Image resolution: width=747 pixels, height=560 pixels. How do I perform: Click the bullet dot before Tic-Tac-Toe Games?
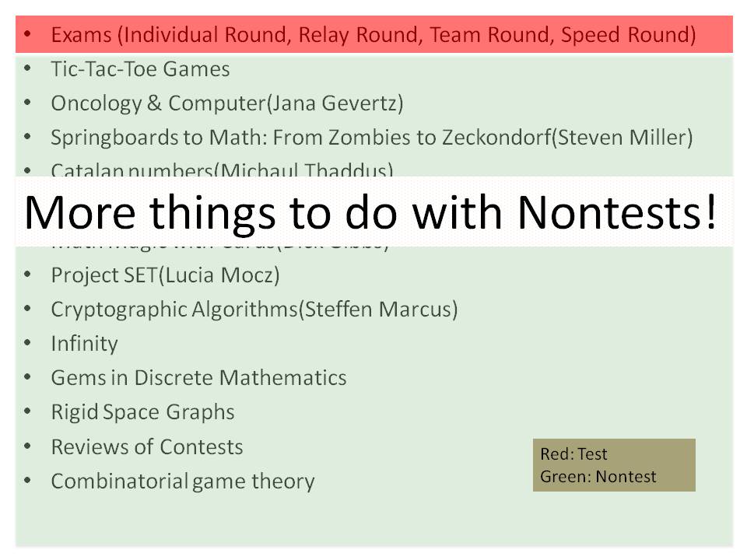click(x=28, y=69)
